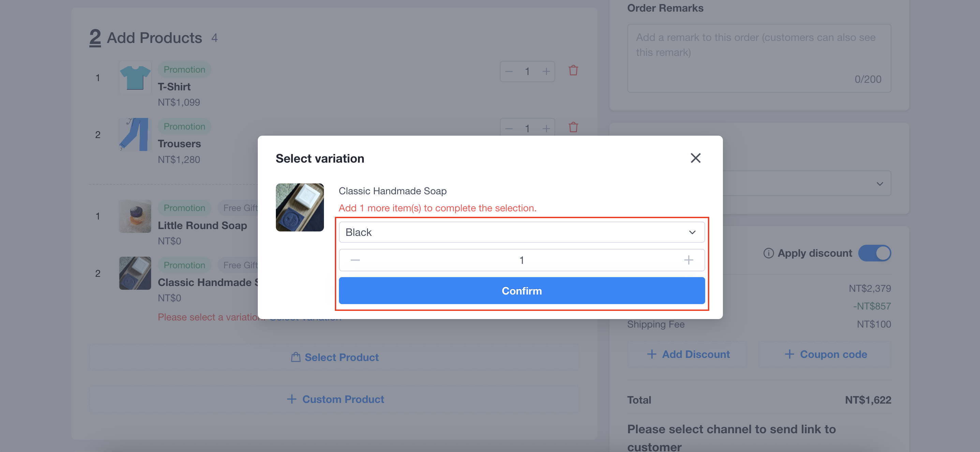This screenshot has width=980, height=452.
Task: Expand the dropdown chevron right of the dialog
Action: 879,184
